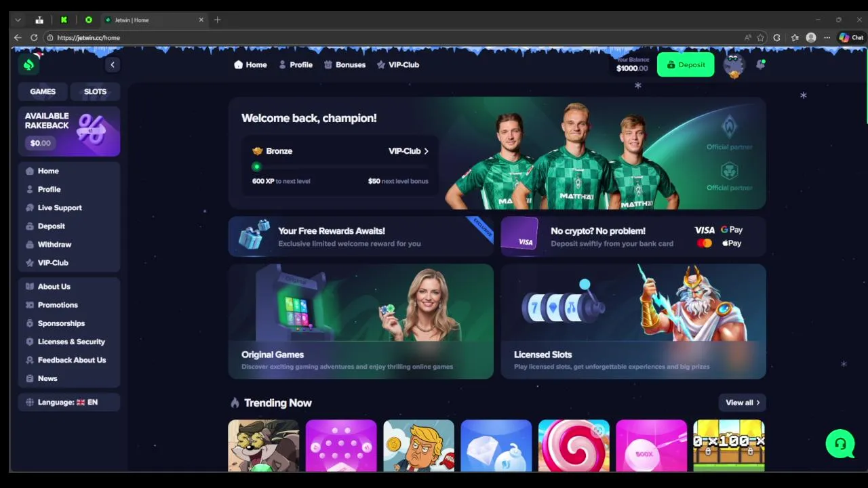Open the Language: EN selector
This screenshot has width=868, height=488.
pyautogui.click(x=69, y=402)
